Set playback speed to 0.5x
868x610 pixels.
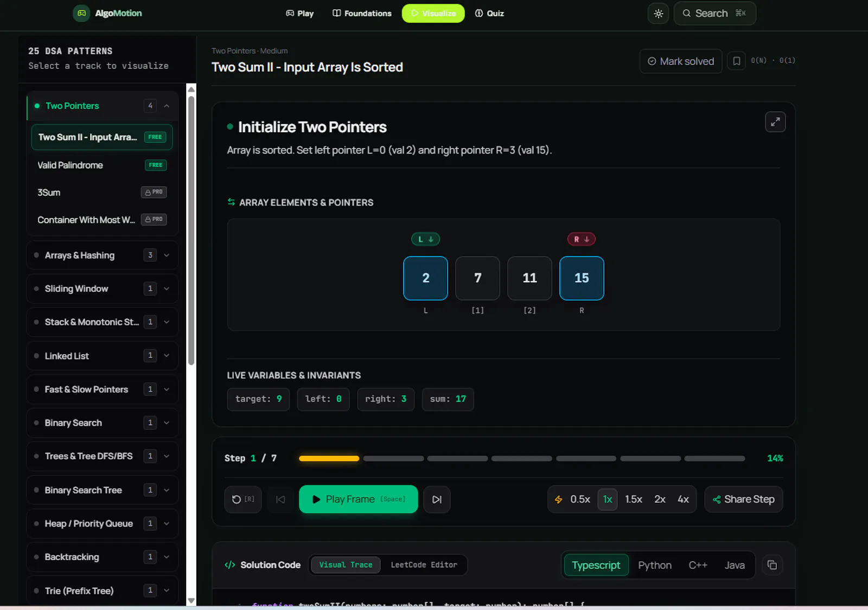[x=580, y=499]
